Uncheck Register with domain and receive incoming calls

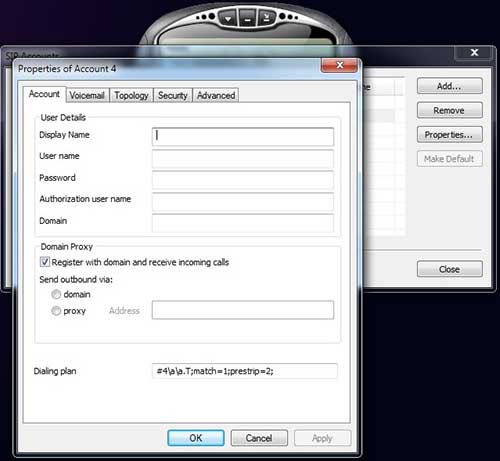pos(45,262)
